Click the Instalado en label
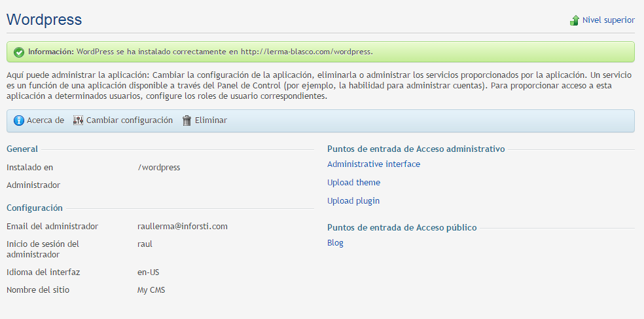This screenshot has height=319, width=644. tap(29, 168)
